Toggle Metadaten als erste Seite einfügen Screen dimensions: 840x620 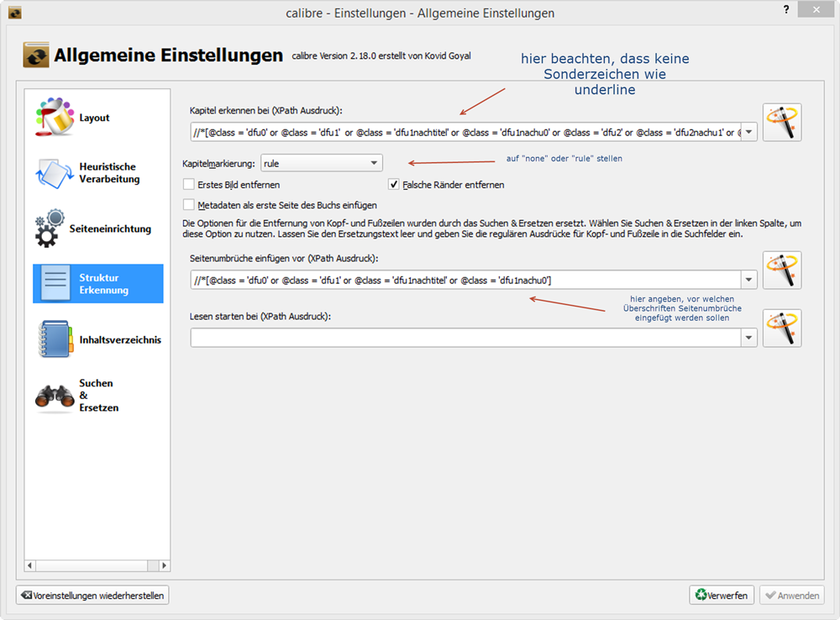click(x=189, y=205)
